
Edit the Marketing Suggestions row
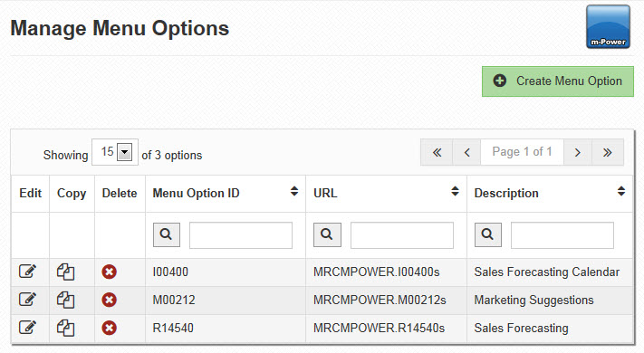[x=27, y=301]
